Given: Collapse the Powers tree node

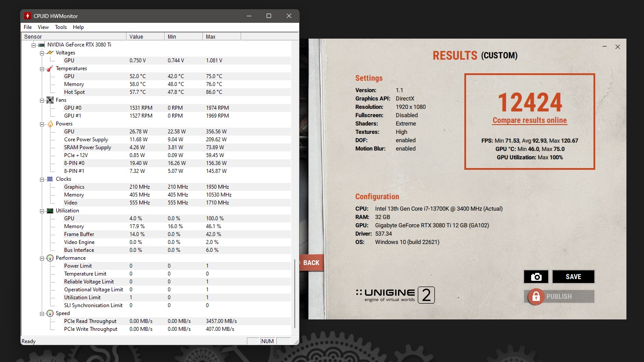Looking at the screenshot, I should pyautogui.click(x=42, y=124).
